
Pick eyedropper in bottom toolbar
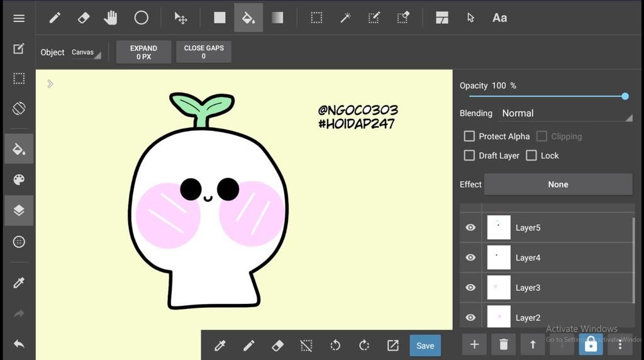point(220,346)
